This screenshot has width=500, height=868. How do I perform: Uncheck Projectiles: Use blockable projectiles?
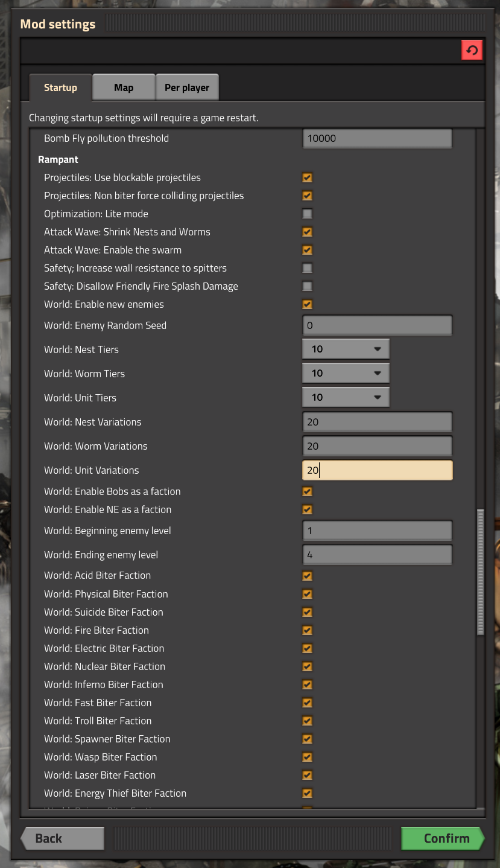click(x=308, y=177)
